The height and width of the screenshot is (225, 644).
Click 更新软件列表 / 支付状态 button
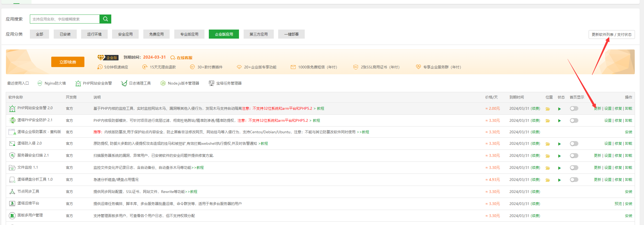612,34
